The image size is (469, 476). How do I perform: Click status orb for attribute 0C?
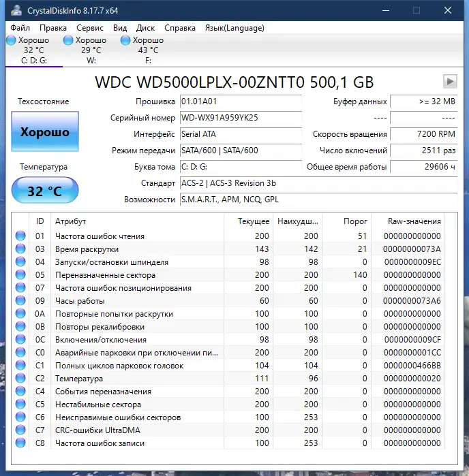tap(20, 339)
